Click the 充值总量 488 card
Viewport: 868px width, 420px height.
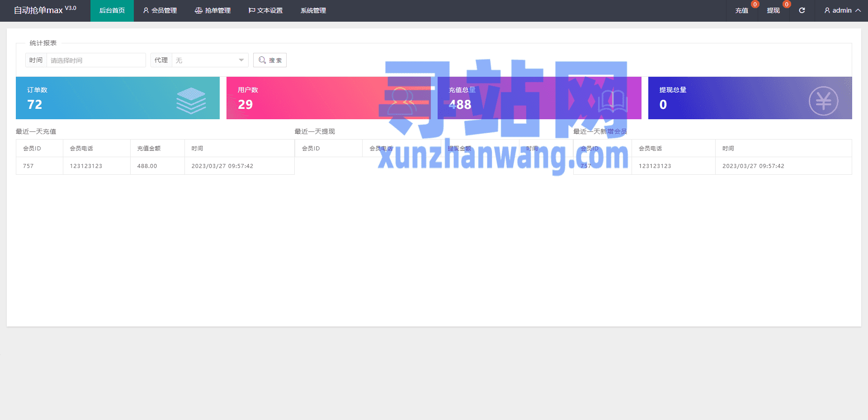[x=539, y=98]
